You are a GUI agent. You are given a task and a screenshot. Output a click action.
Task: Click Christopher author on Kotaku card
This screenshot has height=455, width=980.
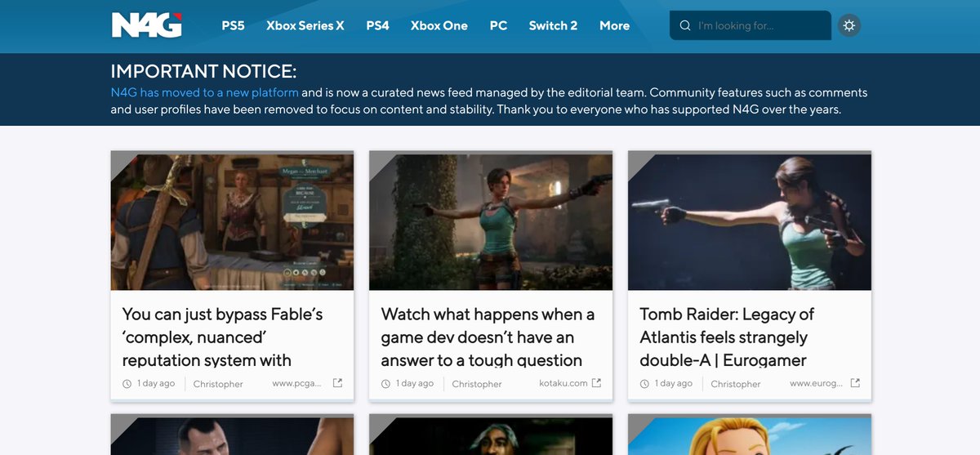pyautogui.click(x=477, y=384)
